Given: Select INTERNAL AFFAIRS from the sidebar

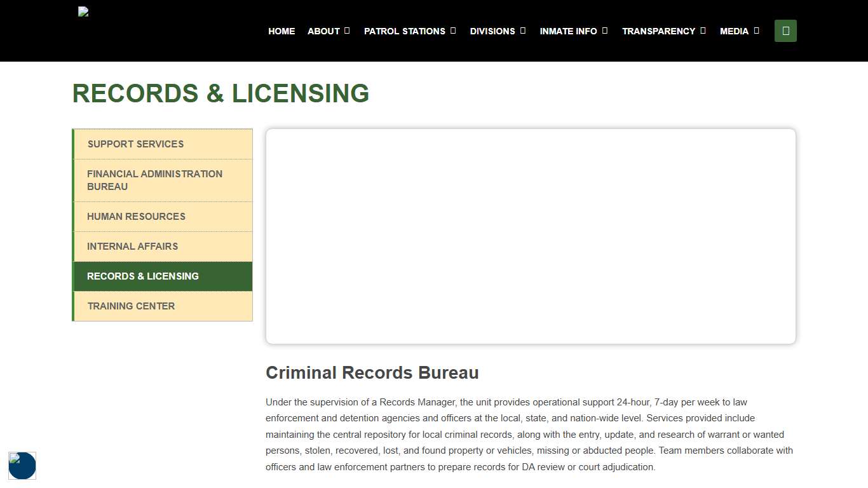Looking at the screenshot, I should point(133,247).
